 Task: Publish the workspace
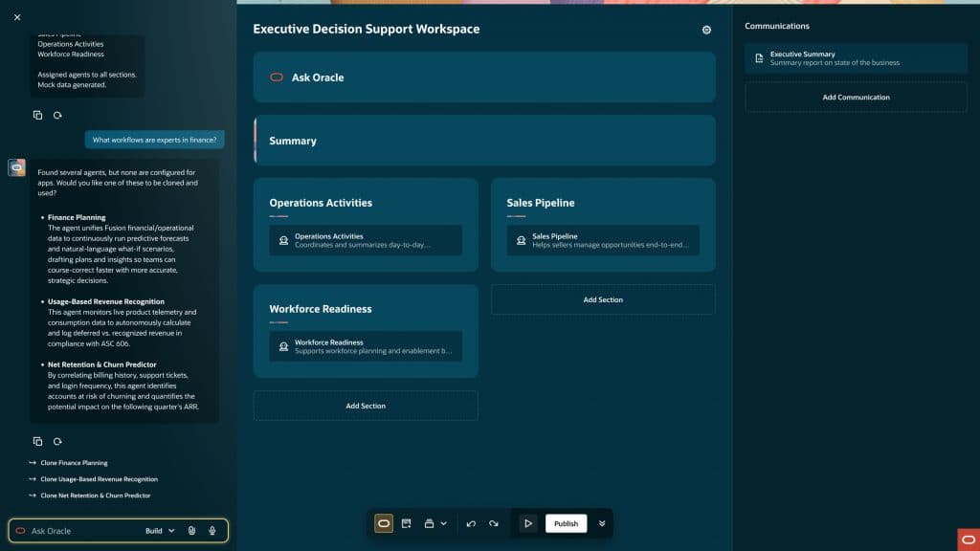tap(566, 523)
